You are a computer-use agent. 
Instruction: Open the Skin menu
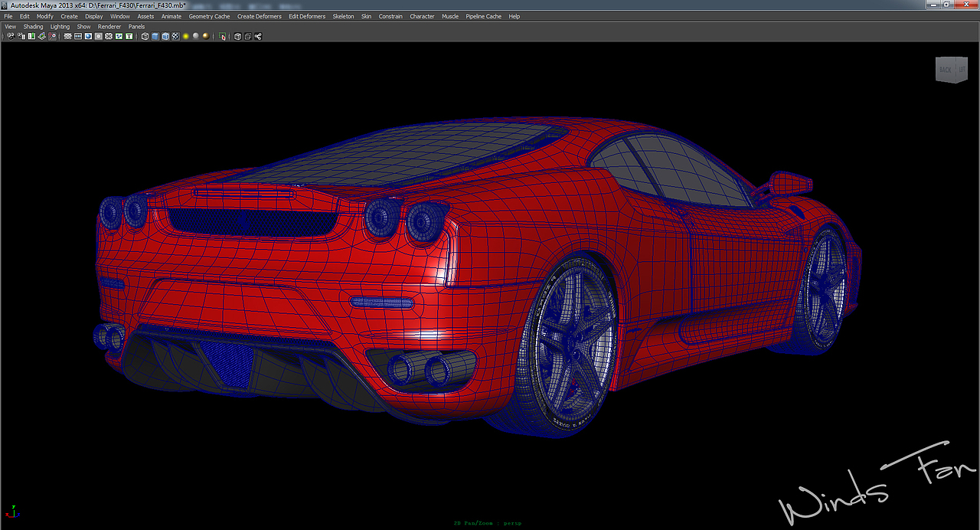pyautogui.click(x=367, y=16)
